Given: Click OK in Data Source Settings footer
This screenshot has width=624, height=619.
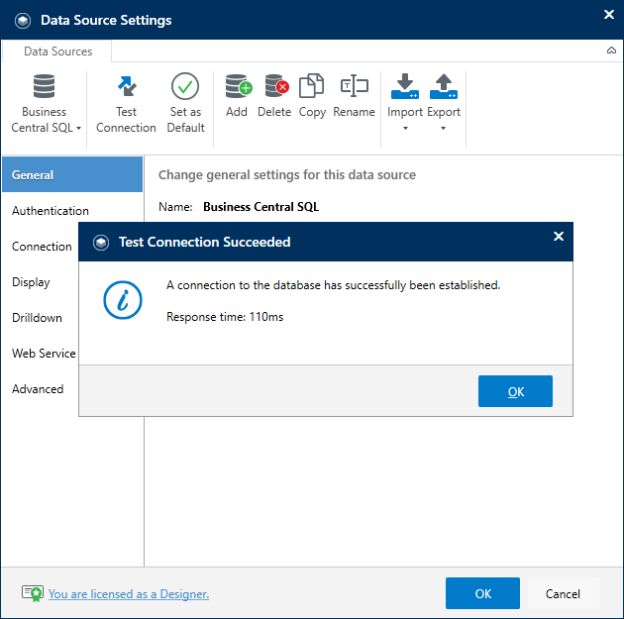Looking at the screenshot, I should (483, 593).
